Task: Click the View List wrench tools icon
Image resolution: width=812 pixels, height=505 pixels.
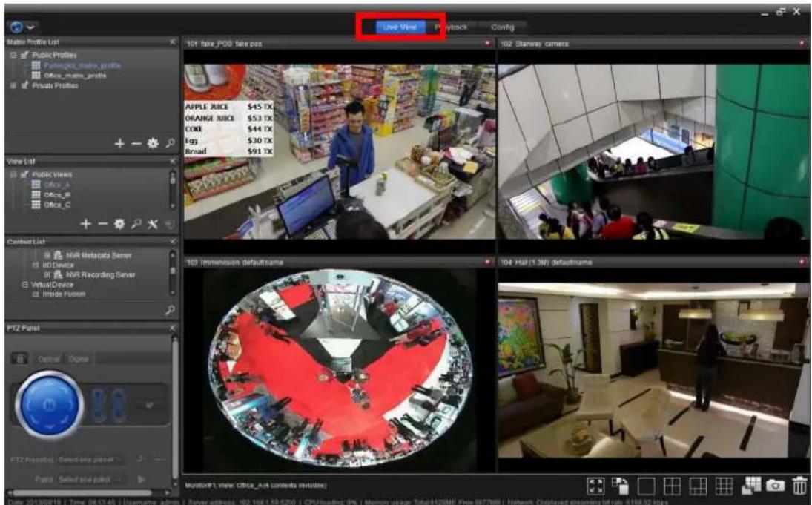Action: 152,224
